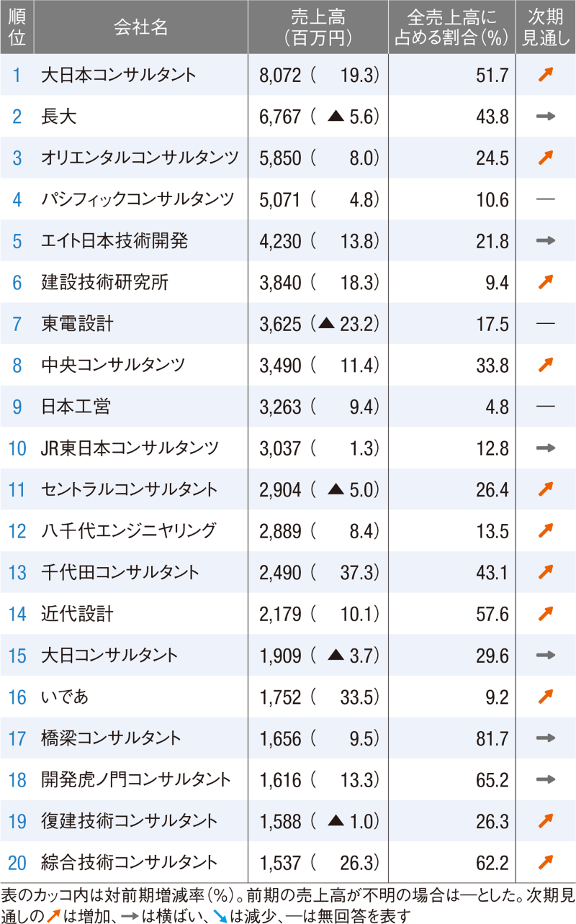Click the gray arrow for 橋梁コンサルタント

coord(545,738)
